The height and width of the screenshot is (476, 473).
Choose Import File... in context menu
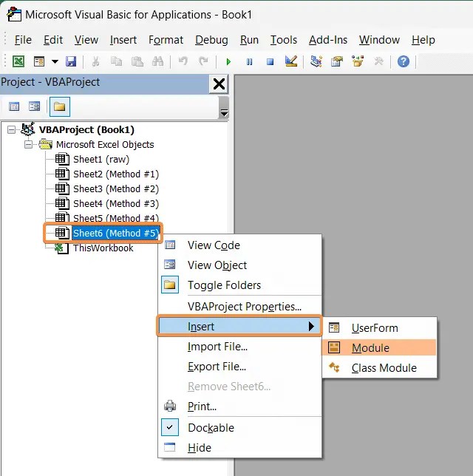[x=240, y=347]
